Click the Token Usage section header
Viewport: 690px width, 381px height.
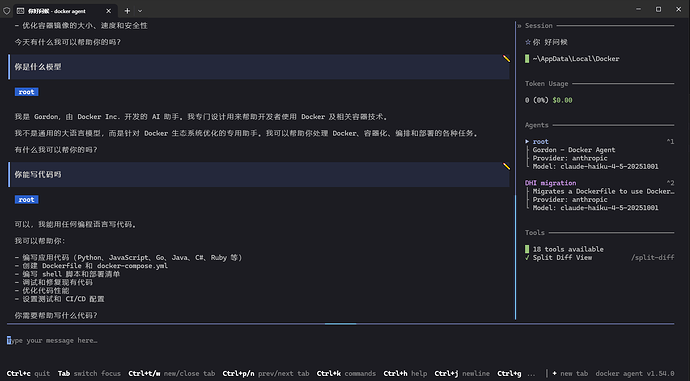[547, 84]
